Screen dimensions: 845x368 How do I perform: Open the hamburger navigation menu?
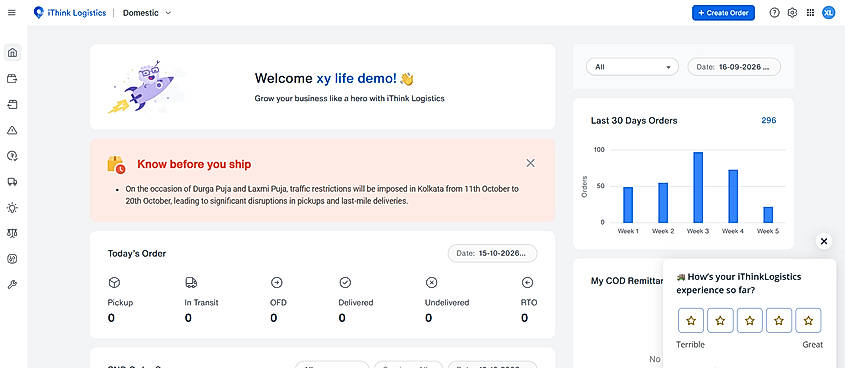point(12,13)
